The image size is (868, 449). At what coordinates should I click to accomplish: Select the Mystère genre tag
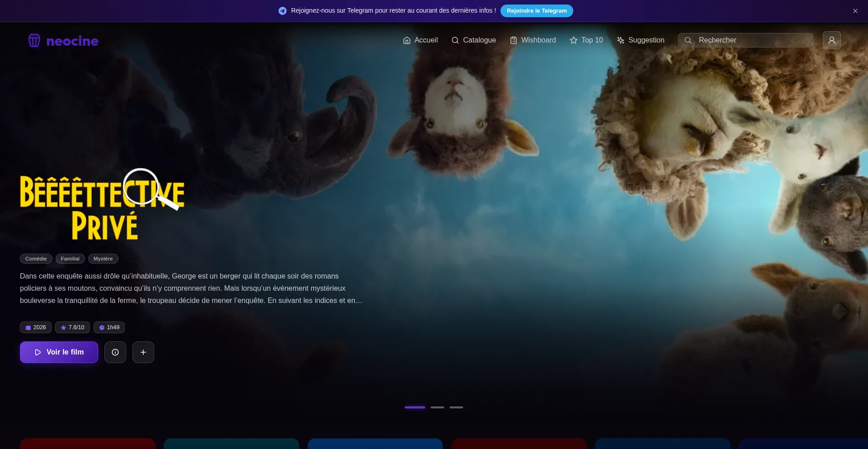point(103,259)
